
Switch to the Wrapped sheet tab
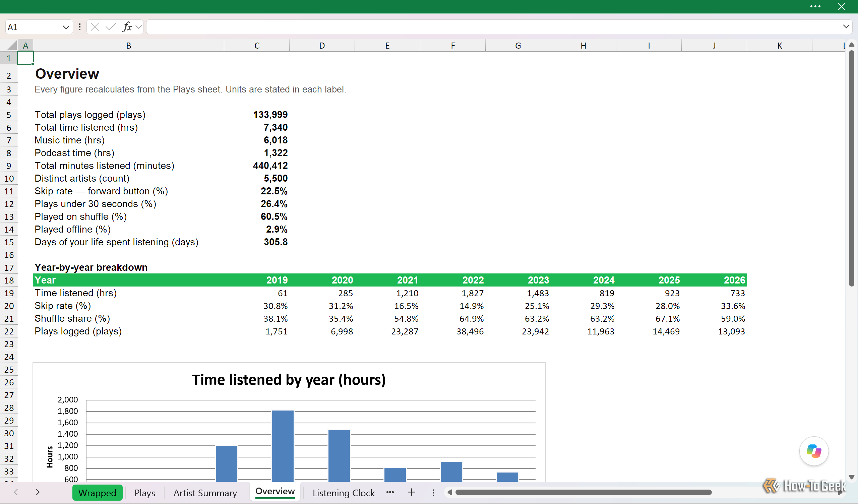98,493
